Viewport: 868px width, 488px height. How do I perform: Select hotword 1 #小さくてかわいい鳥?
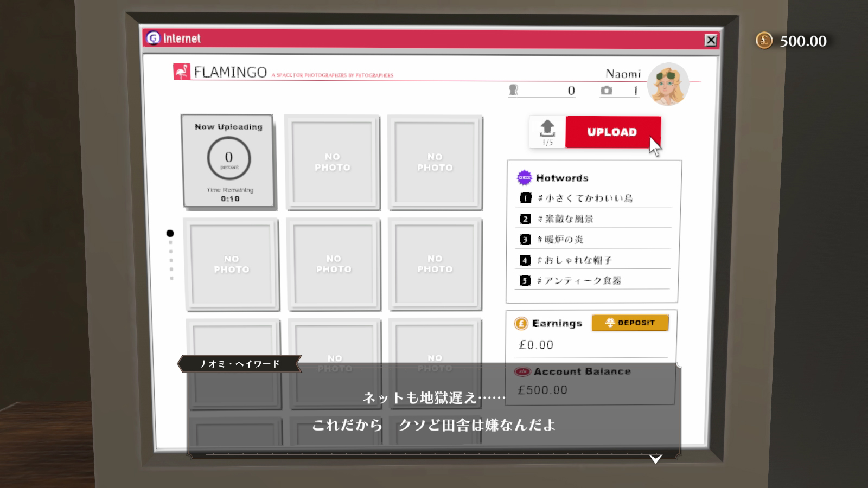point(593,198)
